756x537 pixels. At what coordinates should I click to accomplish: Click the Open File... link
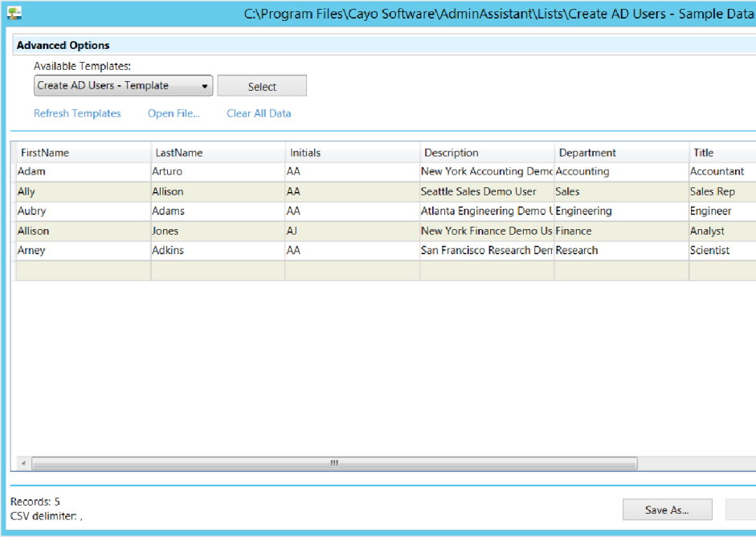174,113
